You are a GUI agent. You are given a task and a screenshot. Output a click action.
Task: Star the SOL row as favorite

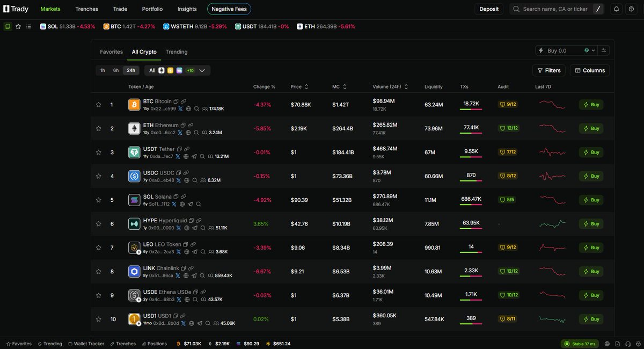point(99,200)
